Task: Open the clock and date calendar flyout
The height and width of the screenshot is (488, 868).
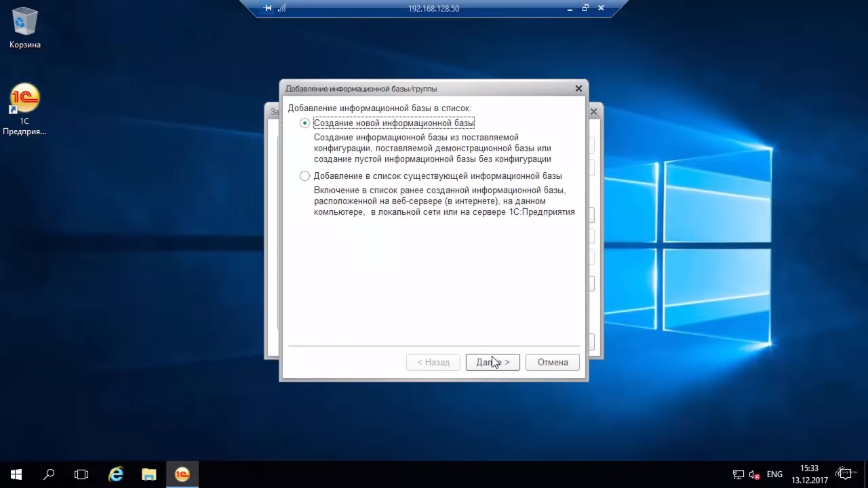Action: coord(809,474)
